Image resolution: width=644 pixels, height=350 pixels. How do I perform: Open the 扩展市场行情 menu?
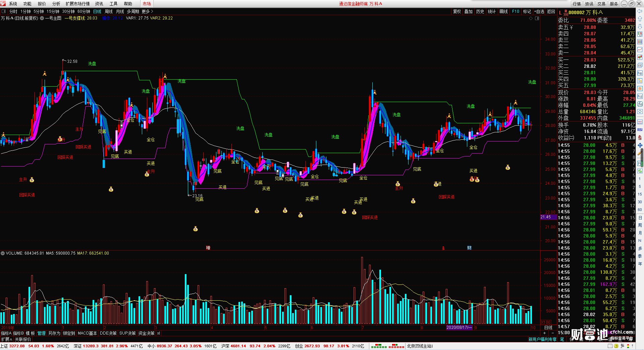click(x=77, y=4)
